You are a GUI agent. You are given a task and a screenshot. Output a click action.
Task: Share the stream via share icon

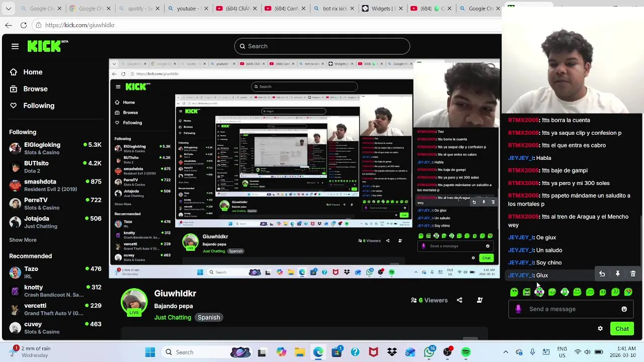click(x=459, y=300)
